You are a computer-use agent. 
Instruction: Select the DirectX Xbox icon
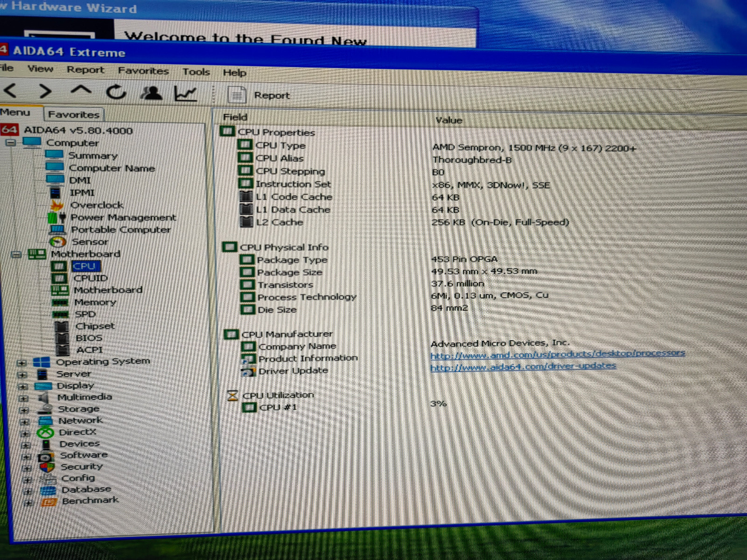[45, 433]
